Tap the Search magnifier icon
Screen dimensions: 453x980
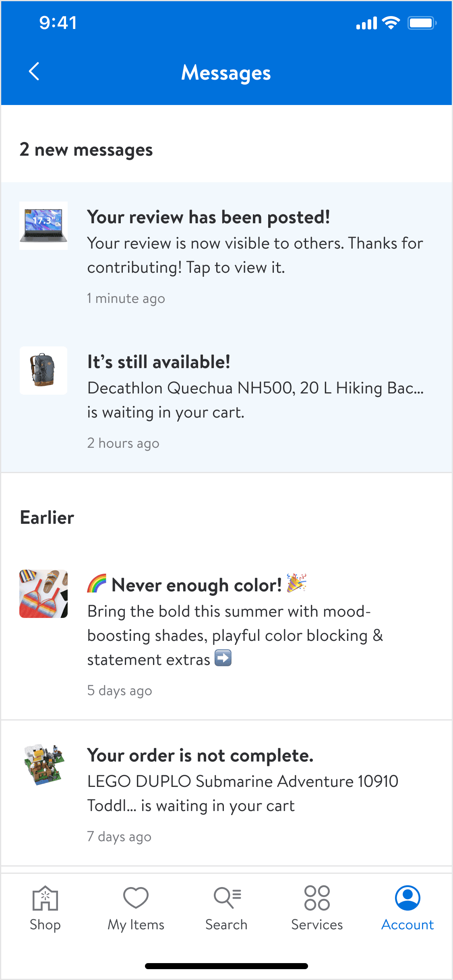pyautogui.click(x=227, y=898)
